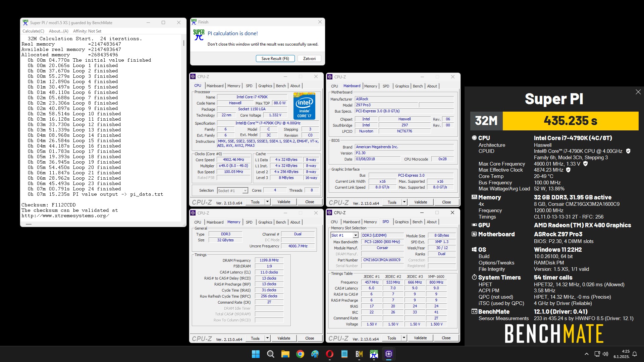Switch to Bench tab in Memory CPU-Z window
644x362 pixels.
(281, 222)
